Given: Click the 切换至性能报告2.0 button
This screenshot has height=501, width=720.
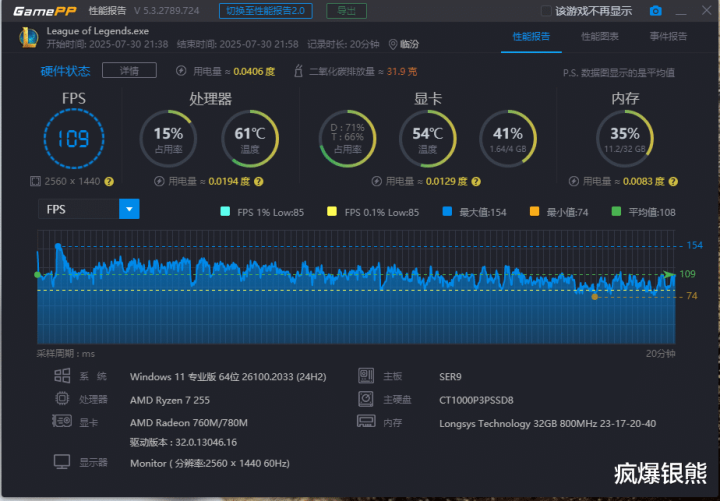Looking at the screenshot, I should pos(266,11).
